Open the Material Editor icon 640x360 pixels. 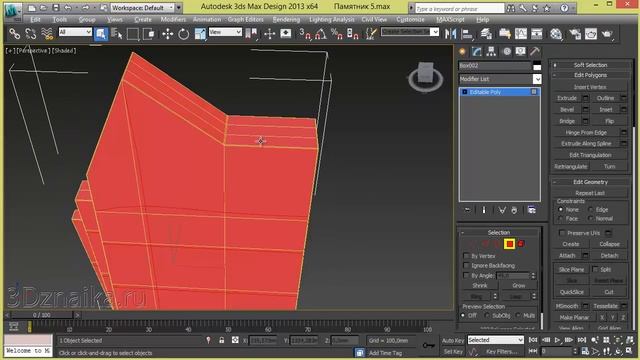[556, 34]
